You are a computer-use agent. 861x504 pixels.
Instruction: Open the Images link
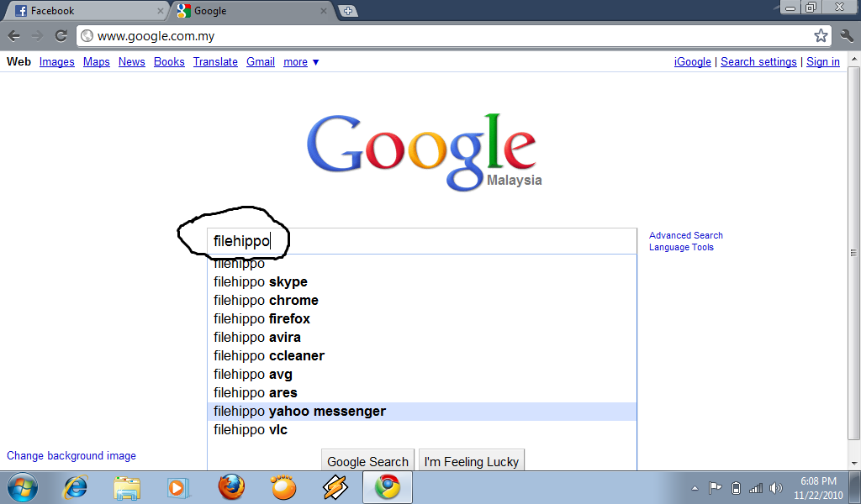[56, 62]
